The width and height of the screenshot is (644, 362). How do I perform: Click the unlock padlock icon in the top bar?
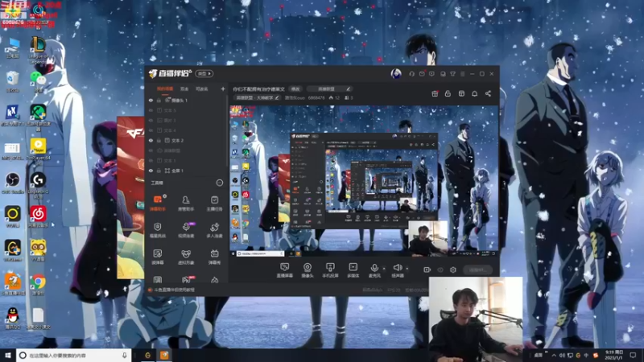point(448,93)
